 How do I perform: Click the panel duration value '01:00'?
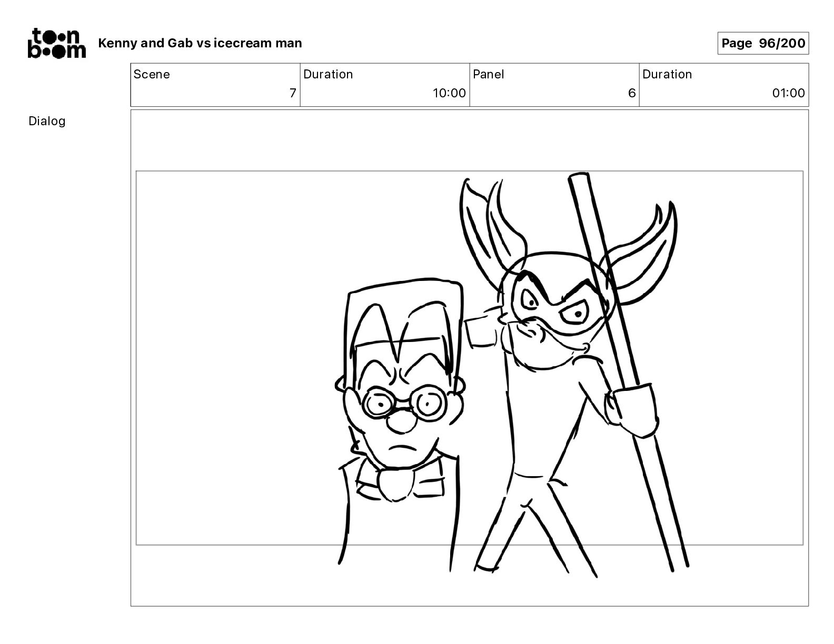coord(788,93)
